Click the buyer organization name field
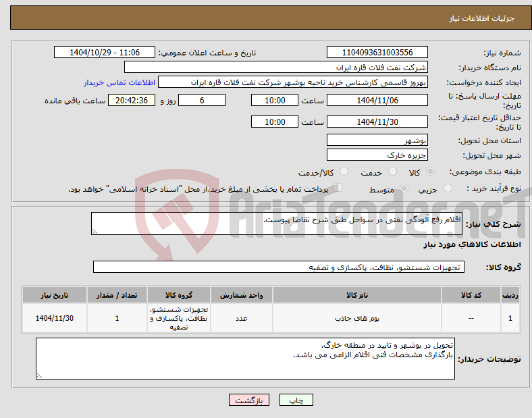Image resolution: width=532 pixels, height=418 pixels. pos(276,67)
